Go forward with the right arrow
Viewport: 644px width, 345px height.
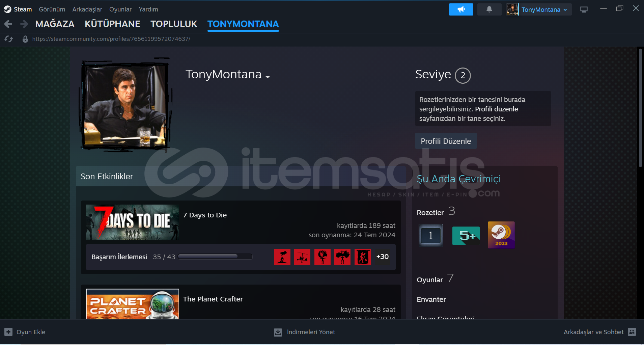point(24,24)
